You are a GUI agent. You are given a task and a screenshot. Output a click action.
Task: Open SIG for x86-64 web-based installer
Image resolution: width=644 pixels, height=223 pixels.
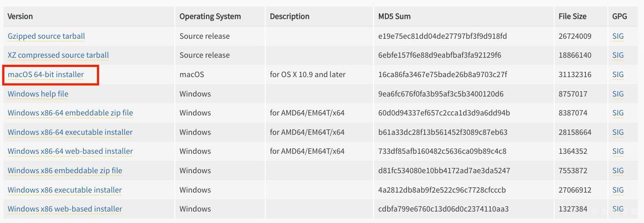[x=618, y=151]
